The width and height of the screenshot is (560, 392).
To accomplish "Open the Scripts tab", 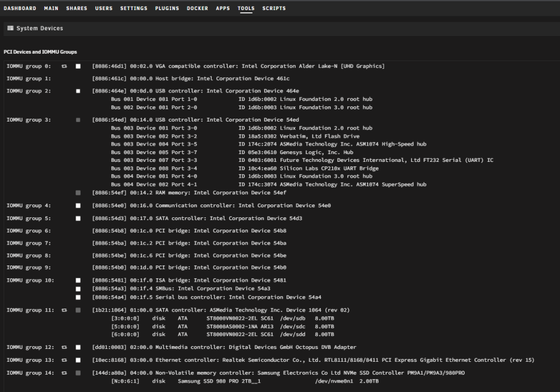I will click(x=274, y=8).
